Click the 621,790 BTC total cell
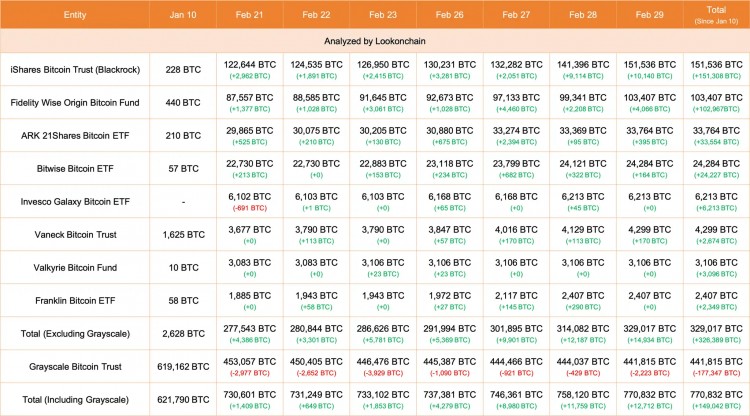 (x=183, y=399)
